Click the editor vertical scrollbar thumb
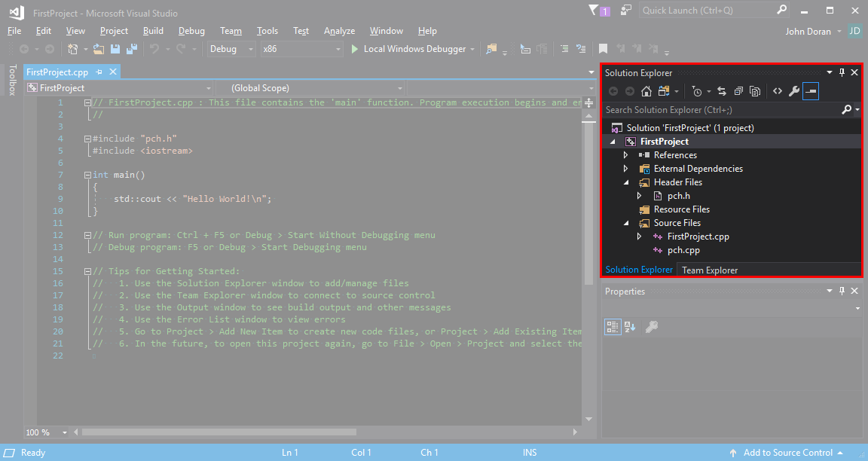Viewport: 868px width, 461px height. [588, 202]
